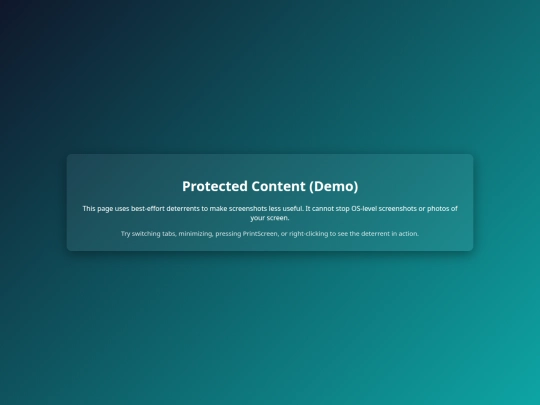Viewport: 540px width, 405px height.
Task: Click the "right-clicking" word in the hint
Action: [308, 233]
